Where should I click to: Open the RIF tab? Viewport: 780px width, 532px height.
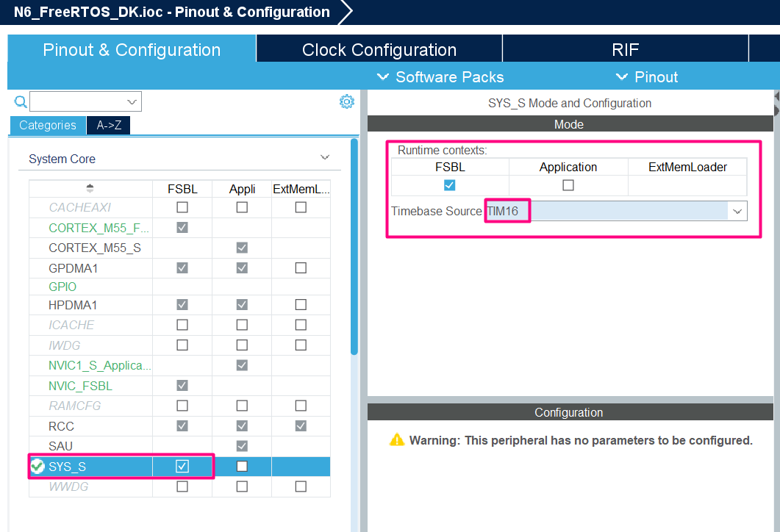coord(624,48)
